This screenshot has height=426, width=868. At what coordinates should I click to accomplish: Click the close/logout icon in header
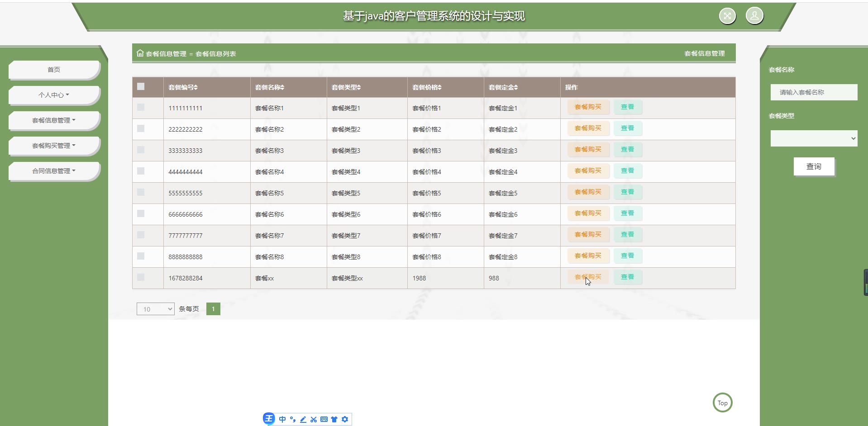click(x=727, y=16)
